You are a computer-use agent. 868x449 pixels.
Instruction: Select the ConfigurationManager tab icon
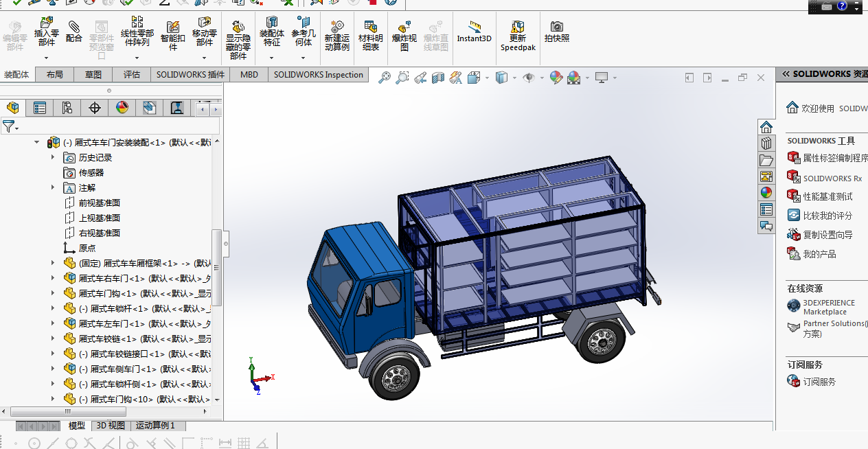(x=67, y=108)
